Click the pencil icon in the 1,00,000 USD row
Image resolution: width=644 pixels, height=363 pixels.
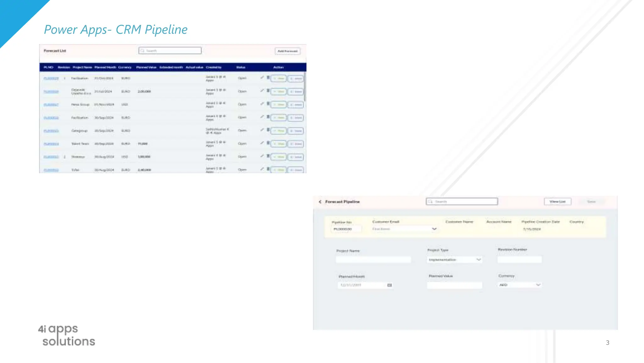click(x=262, y=156)
